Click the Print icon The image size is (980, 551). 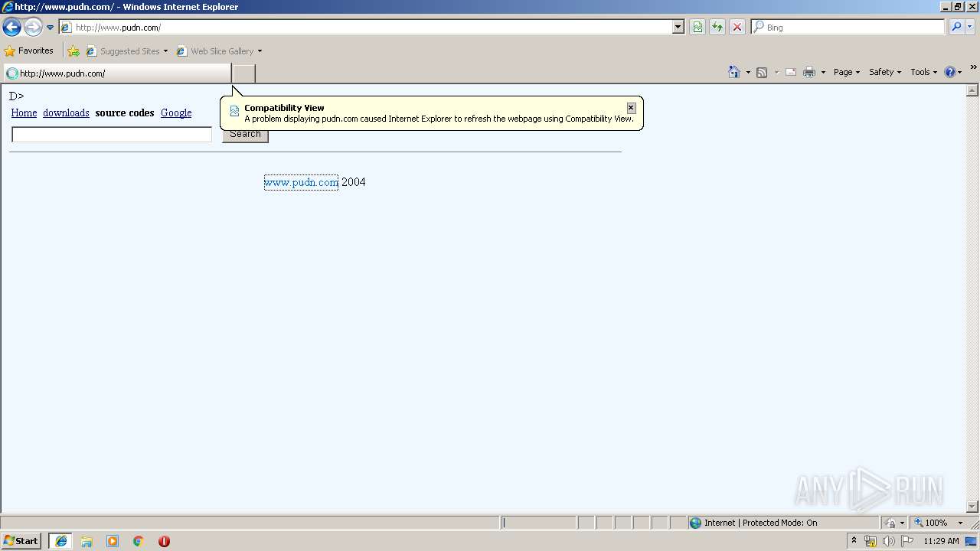(x=809, y=72)
